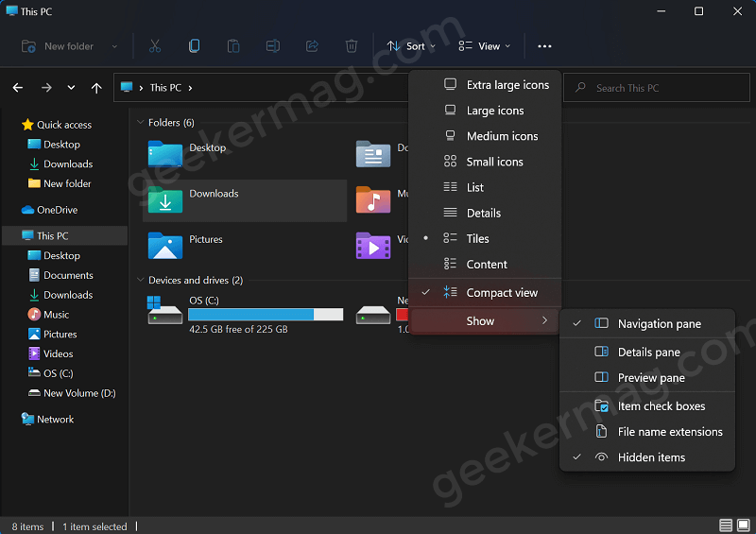Toggle Preview pane option

pyautogui.click(x=647, y=378)
